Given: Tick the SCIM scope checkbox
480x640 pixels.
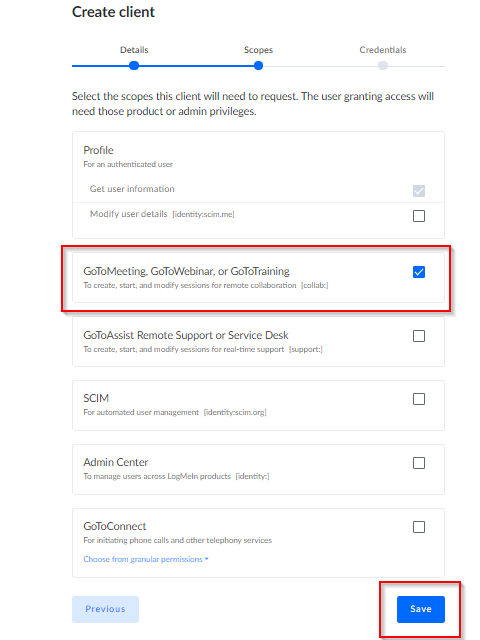Looking at the screenshot, I should [x=419, y=399].
